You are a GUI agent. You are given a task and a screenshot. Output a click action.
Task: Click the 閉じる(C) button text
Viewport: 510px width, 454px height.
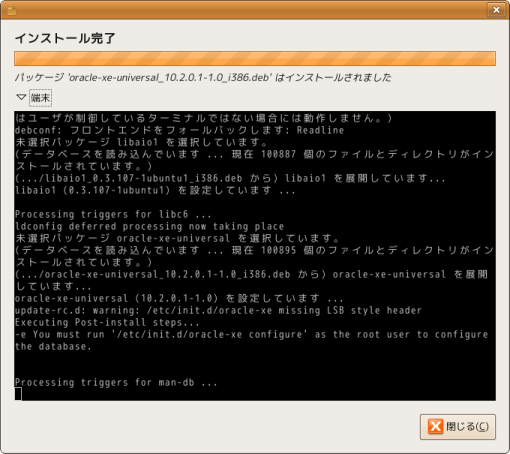467,427
